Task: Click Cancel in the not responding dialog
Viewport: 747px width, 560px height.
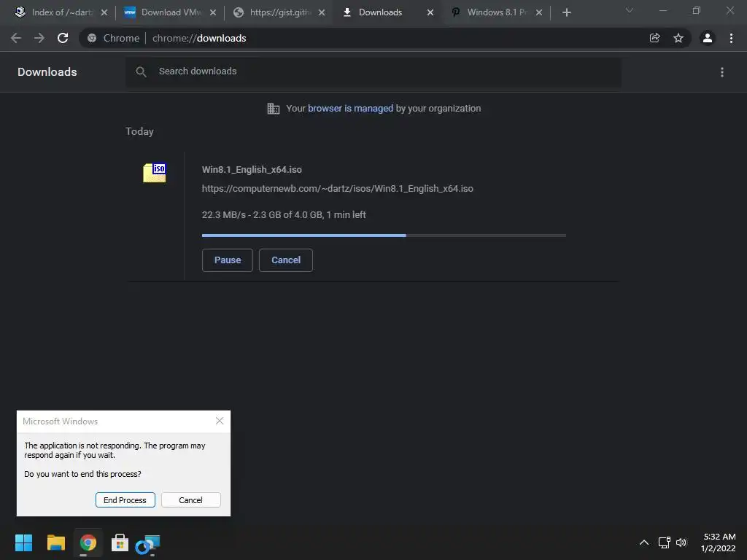Action: 190,500
